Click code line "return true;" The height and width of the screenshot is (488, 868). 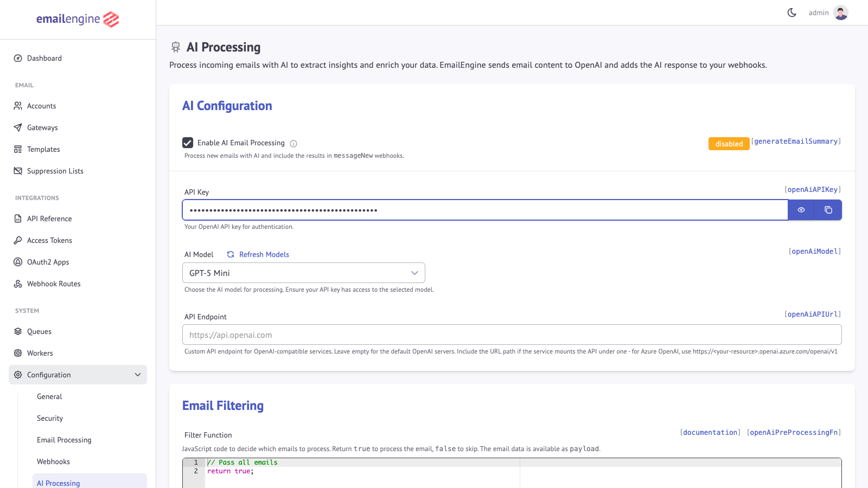click(231, 471)
